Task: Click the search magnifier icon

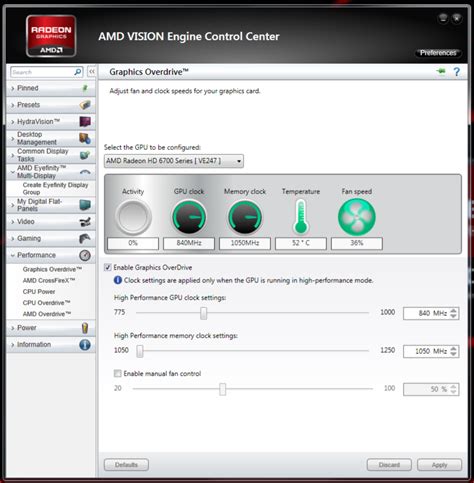Action: tap(78, 72)
